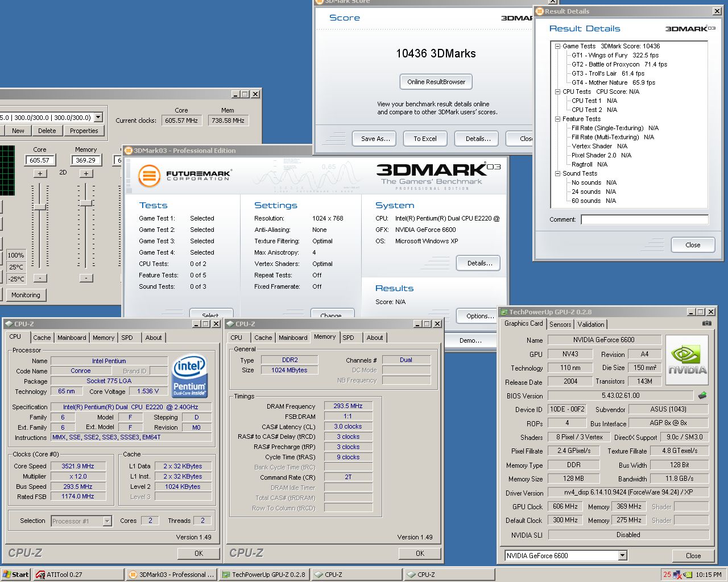
Task: Click Close button in GPU-Z
Action: tap(693, 555)
